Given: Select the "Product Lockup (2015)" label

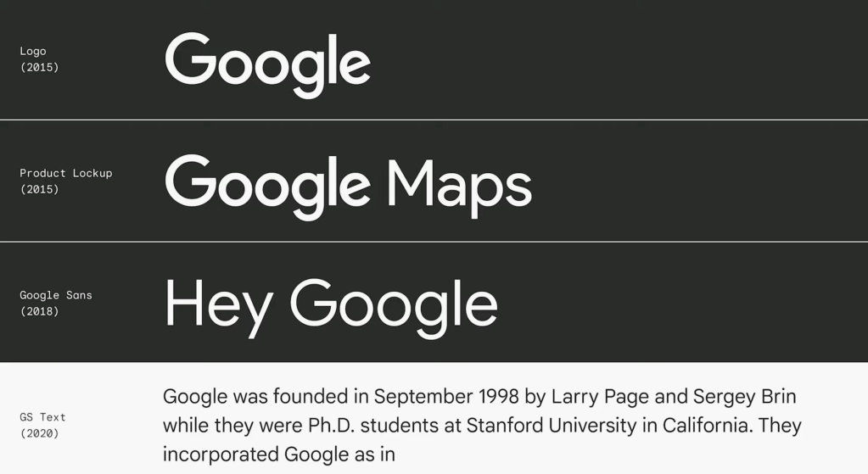Looking at the screenshot, I should (x=65, y=181).
